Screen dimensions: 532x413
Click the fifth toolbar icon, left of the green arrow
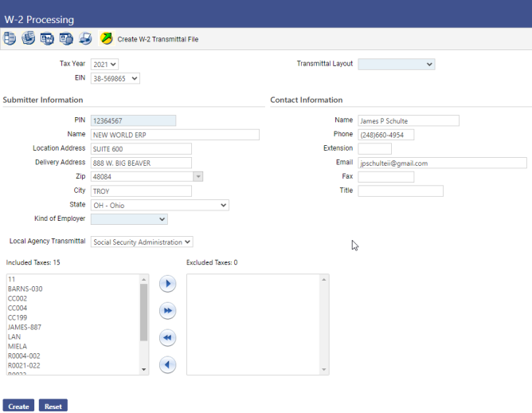84,38
